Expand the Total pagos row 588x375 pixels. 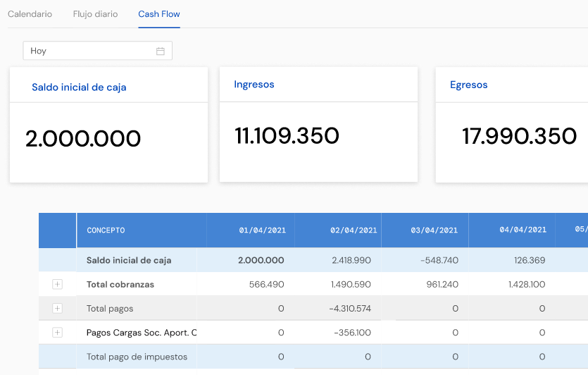point(58,309)
